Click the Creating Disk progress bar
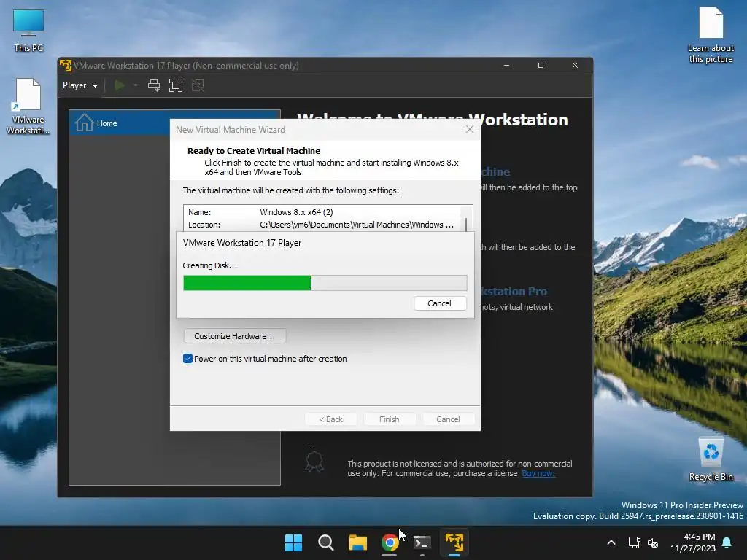 point(325,283)
